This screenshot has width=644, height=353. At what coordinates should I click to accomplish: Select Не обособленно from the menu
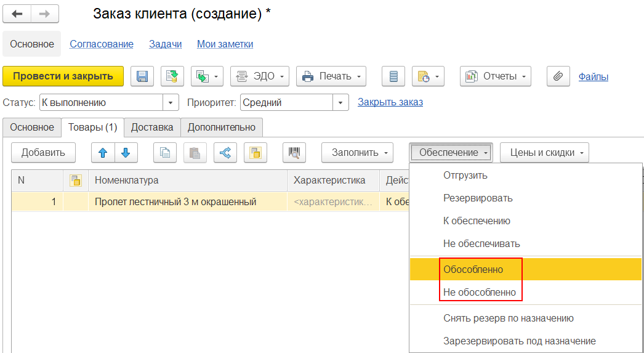(x=480, y=293)
